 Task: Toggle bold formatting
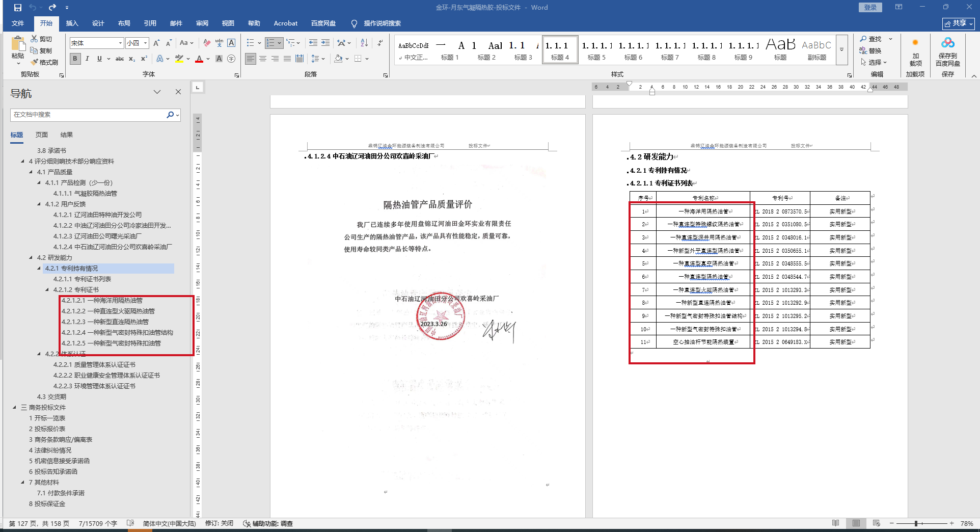coord(75,59)
